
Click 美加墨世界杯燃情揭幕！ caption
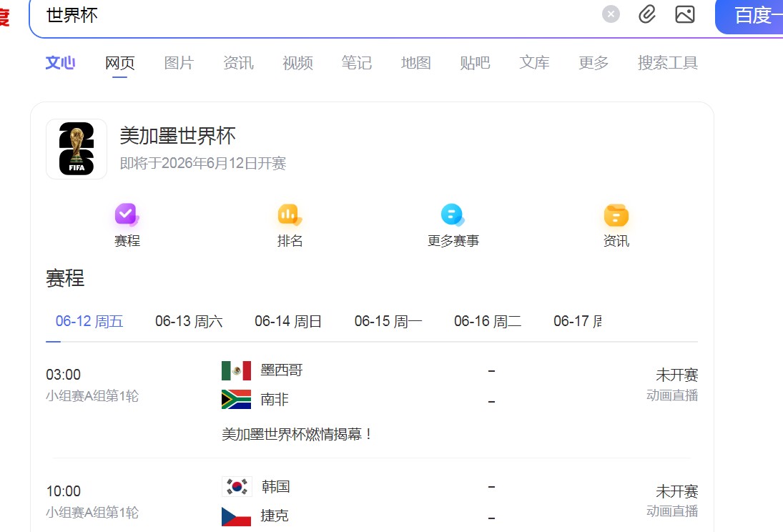(x=297, y=434)
